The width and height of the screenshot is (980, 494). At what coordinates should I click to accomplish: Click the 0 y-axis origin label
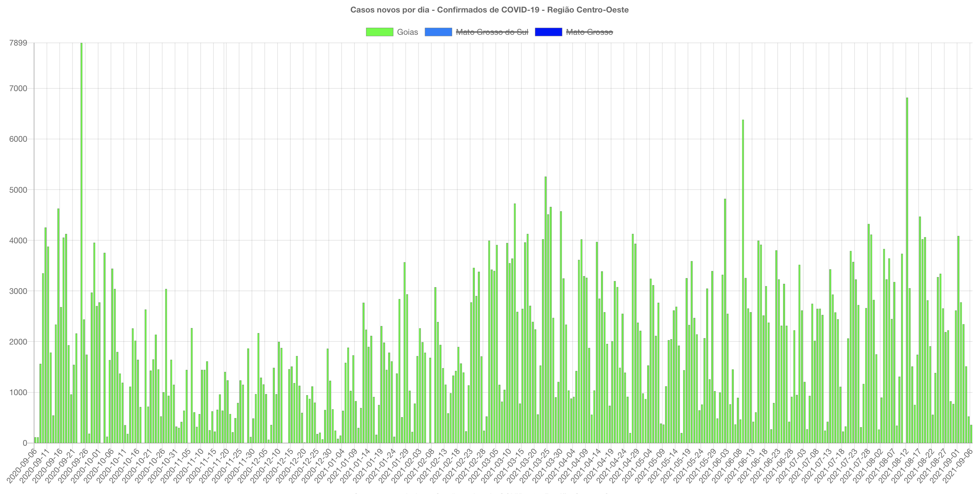pyautogui.click(x=25, y=443)
